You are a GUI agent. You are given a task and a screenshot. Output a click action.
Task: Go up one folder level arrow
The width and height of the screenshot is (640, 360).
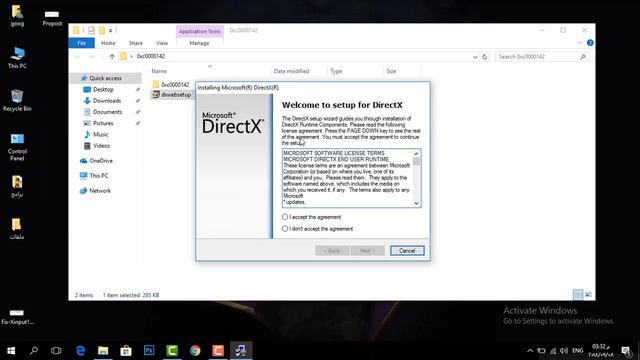tap(112, 57)
